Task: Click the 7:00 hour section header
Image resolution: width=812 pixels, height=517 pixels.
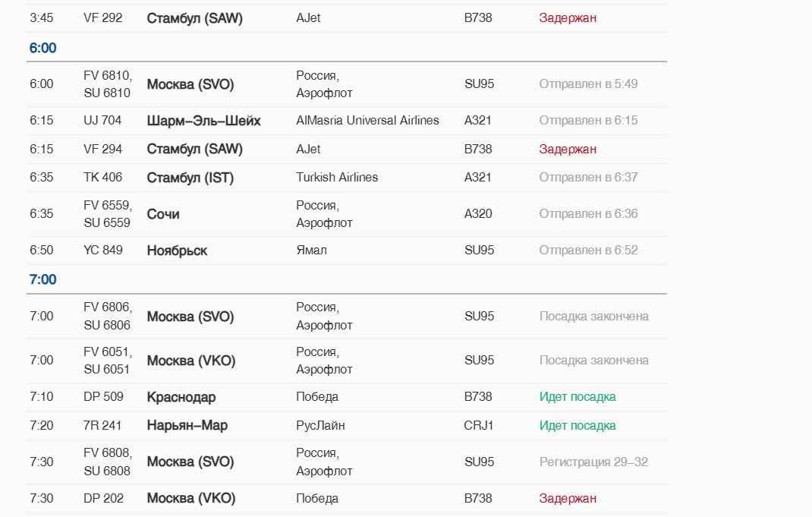Action: coord(43,279)
